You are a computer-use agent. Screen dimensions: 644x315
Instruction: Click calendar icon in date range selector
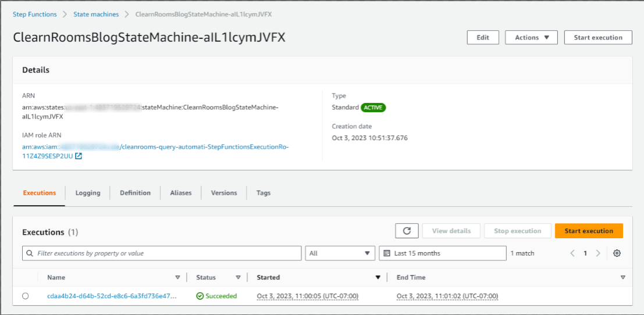[x=386, y=253]
